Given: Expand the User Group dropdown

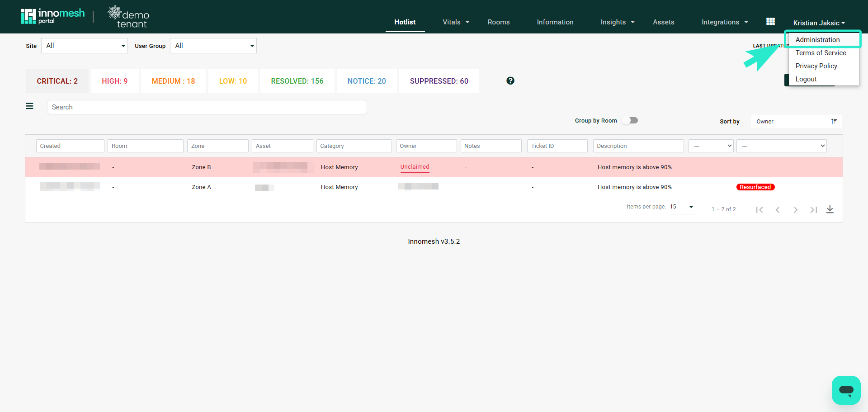Looking at the screenshot, I should tap(213, 46).
